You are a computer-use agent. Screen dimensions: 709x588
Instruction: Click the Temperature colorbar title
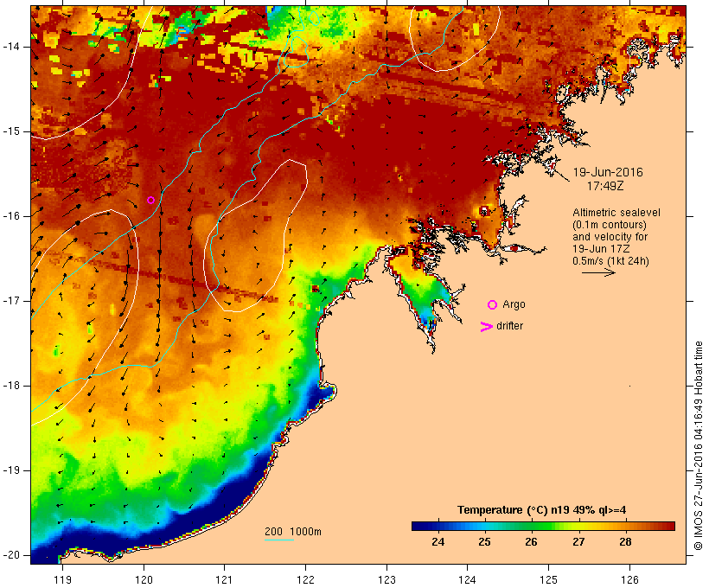click(542, 510)
